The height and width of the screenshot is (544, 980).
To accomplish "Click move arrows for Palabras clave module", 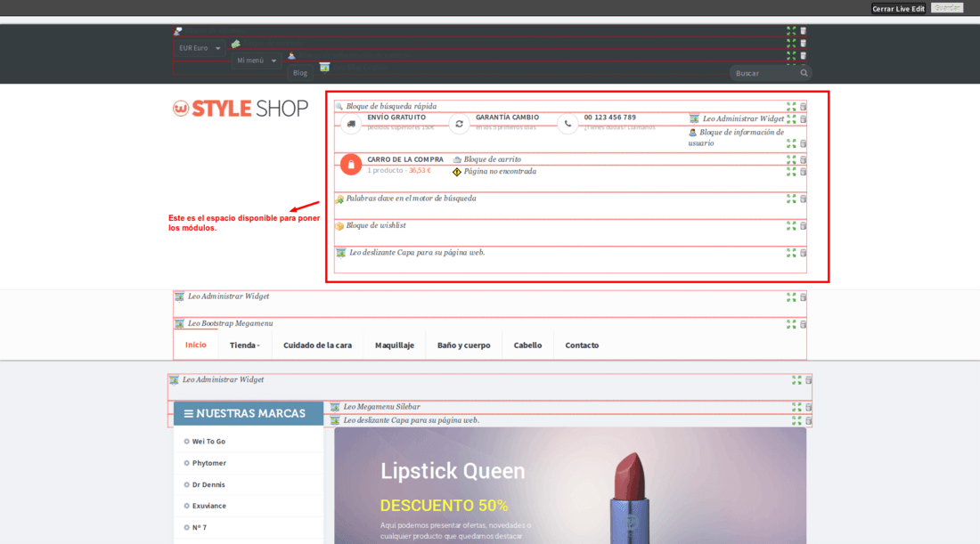I will 791,199.
